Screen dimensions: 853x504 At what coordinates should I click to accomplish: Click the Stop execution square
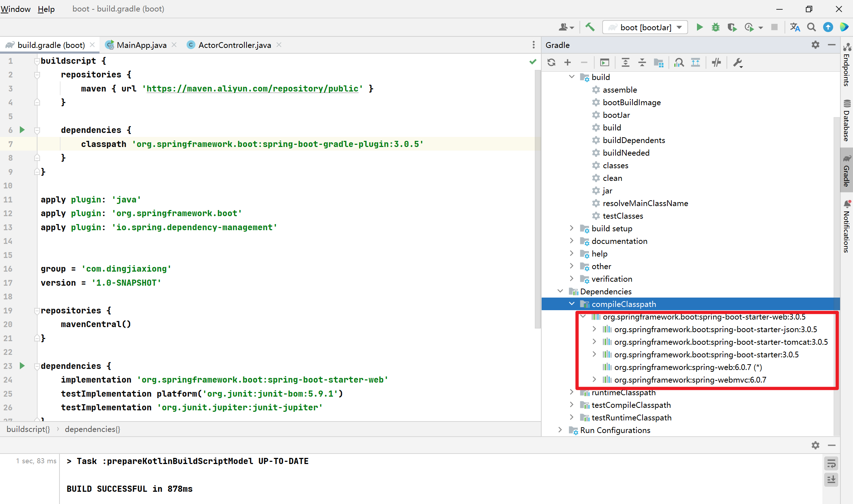(x=774, y=27)
